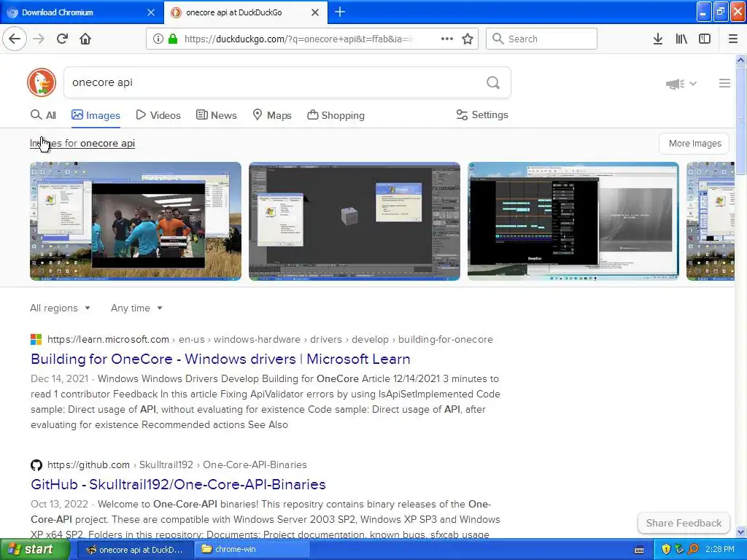Viewport: 747px width, 560px height.
Task: Click the green padlock security icon
Action: 173,39
